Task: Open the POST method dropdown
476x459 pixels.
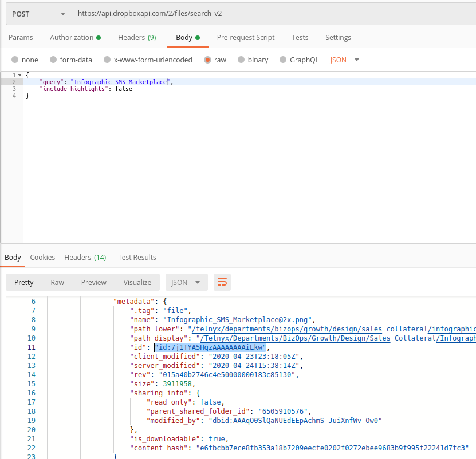Action: [38, 14]
